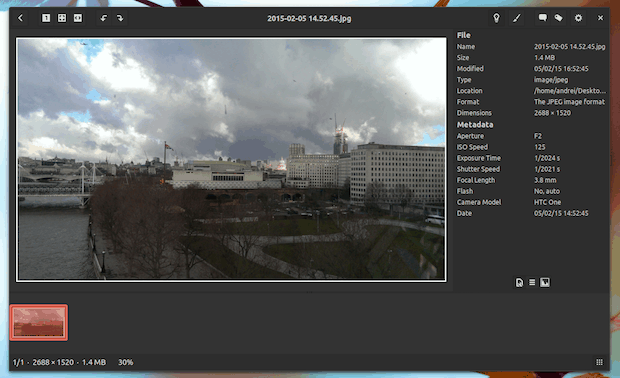This screenshot has height=378, width=620.
Task: Select the highlighted thumbnail in filmstrip
Action: (39, 322)
